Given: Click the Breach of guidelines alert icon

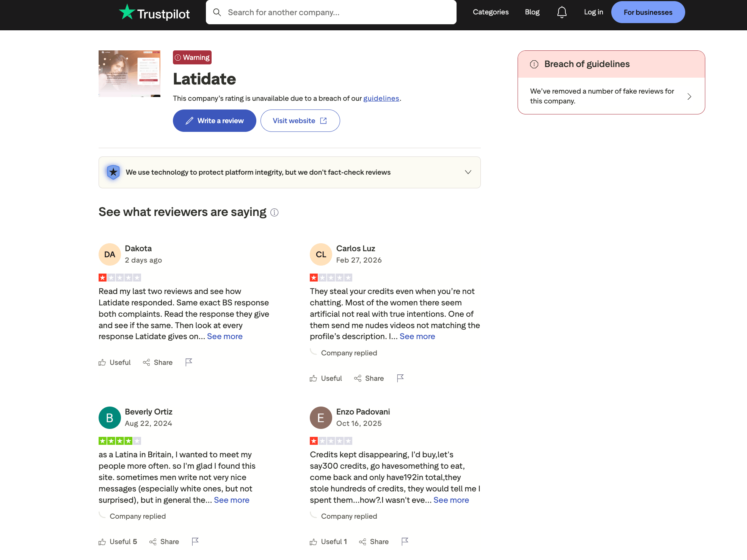Looking at the screenshot, I should pyautogui.click(x=534, y=64).
